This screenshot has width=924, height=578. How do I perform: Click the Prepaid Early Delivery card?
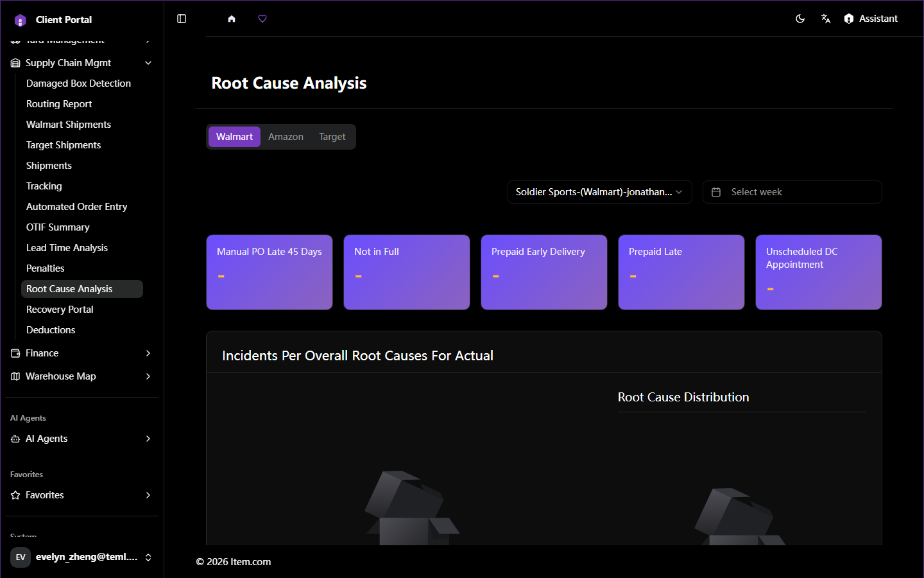pyautogui.click(x=544, y=272)
